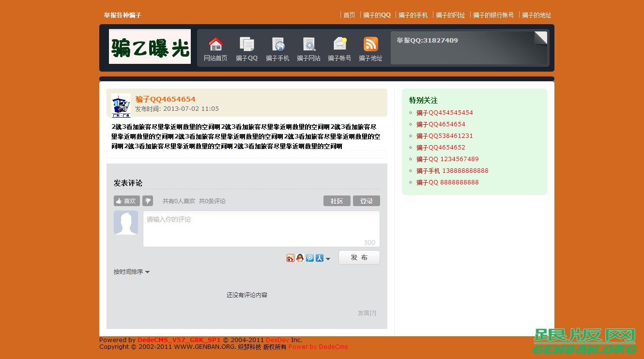Follow the 骗子手机 138888888888 sidebar link

(453, 170)
